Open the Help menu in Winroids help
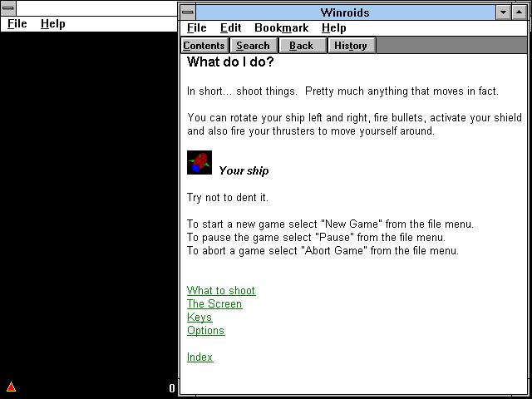This screenshot has height=399, width=532. (x=333, y=27)
